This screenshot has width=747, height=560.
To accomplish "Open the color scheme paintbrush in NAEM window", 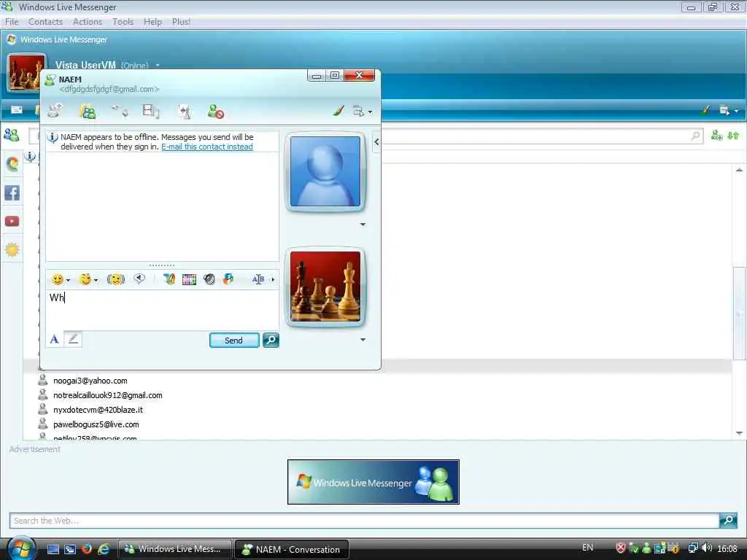I will pos(338,111).
